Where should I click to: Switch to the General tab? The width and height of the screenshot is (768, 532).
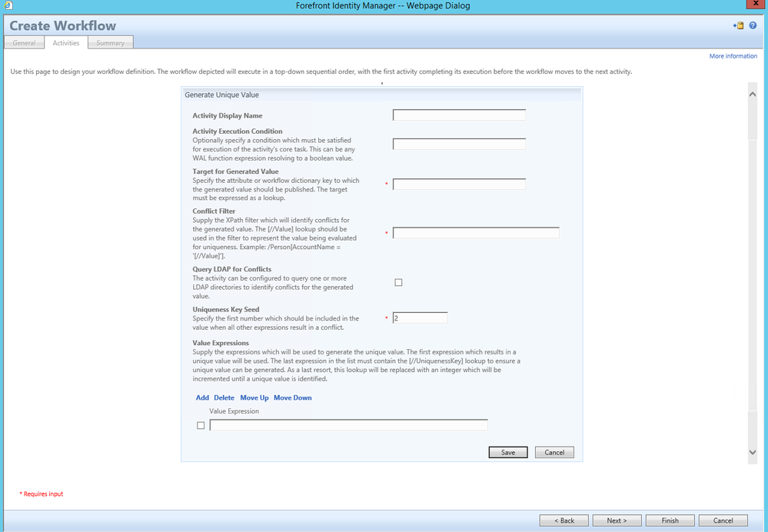[24, 42]
